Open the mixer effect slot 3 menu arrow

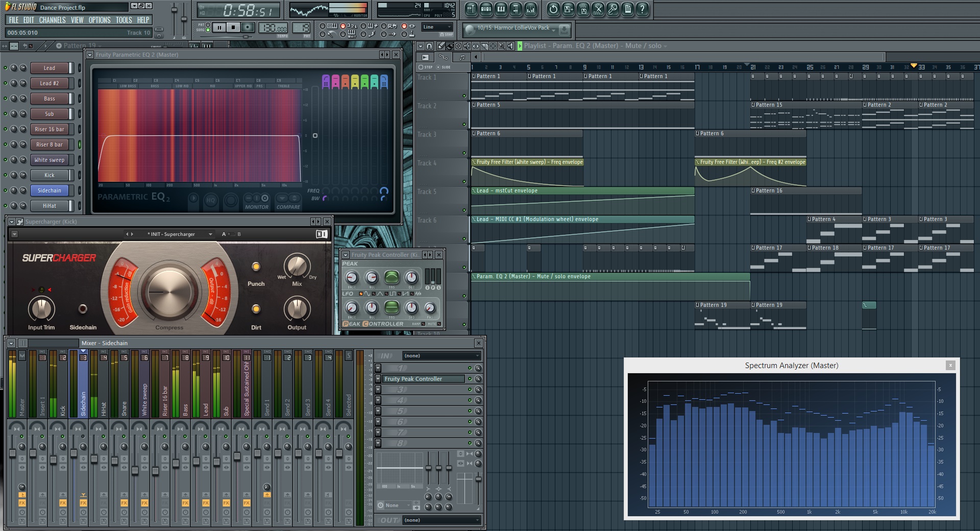[x=378, y=390]
